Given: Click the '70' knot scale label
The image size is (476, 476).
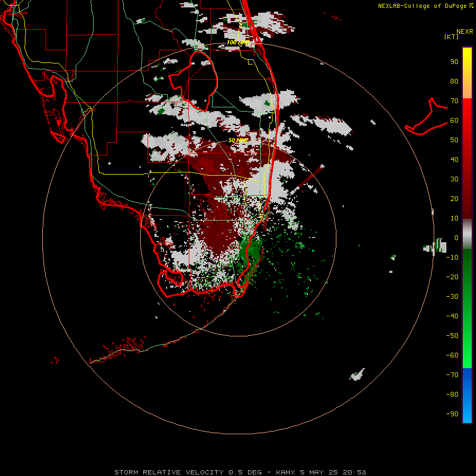Looking at the screenshot, I should (454, 101).
